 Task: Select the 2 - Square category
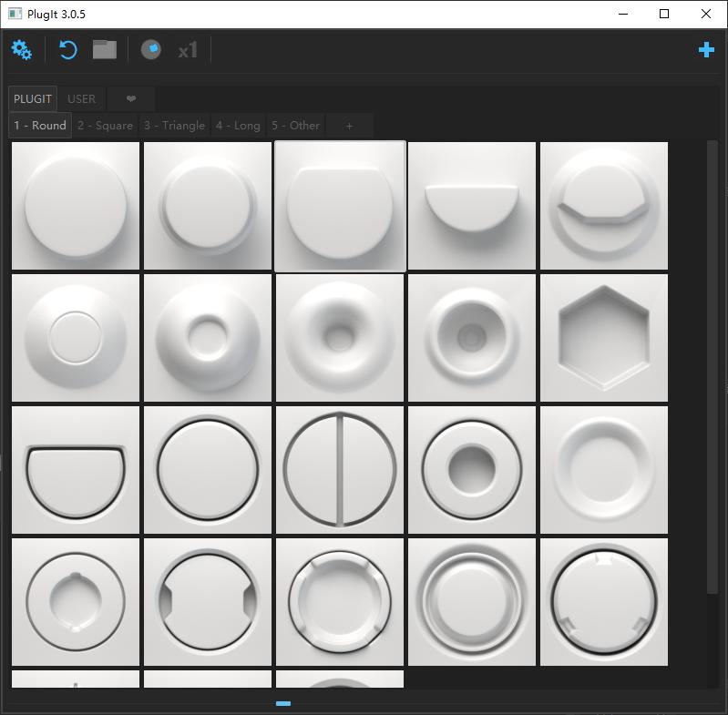[105, 126]
